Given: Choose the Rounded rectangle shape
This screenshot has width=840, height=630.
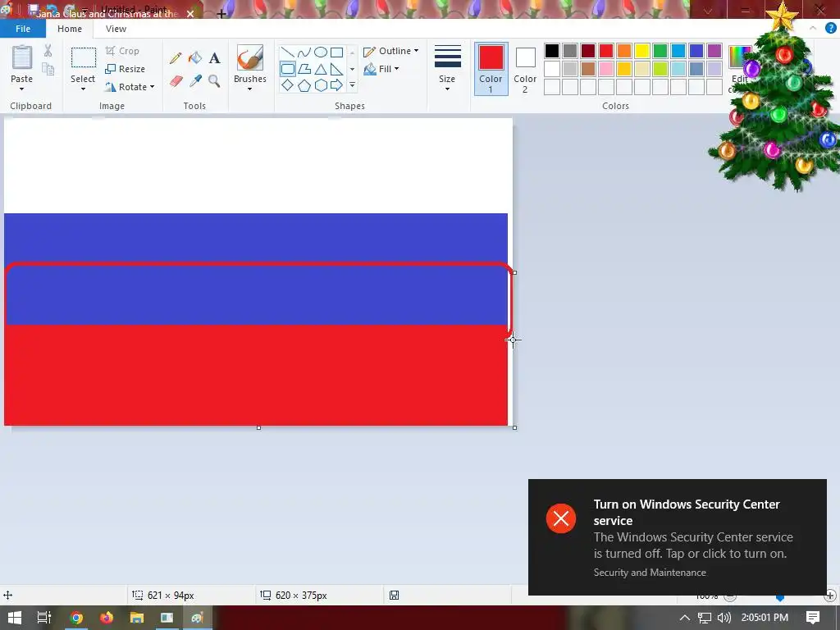Looking at the screenshot, I should tap(288, 69).
